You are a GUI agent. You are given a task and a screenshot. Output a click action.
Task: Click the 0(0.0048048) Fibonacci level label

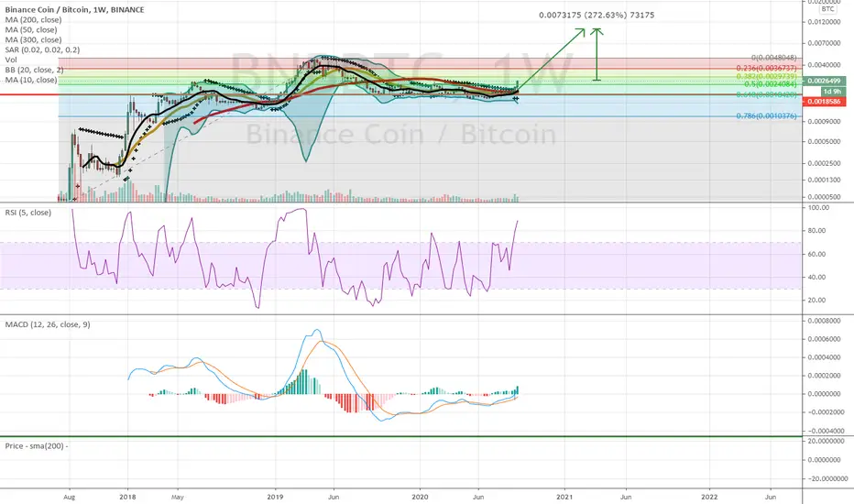point(774,57)
